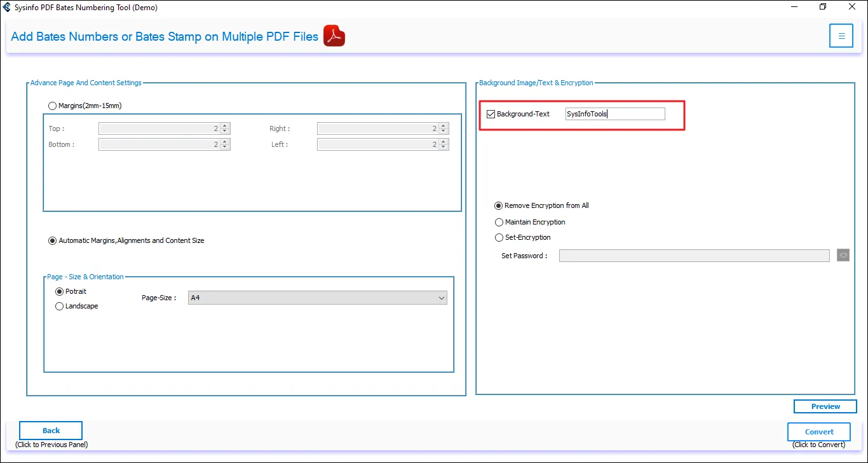Click the Left margin spinner field
868x463 pixels.
(x=383, y=144)
